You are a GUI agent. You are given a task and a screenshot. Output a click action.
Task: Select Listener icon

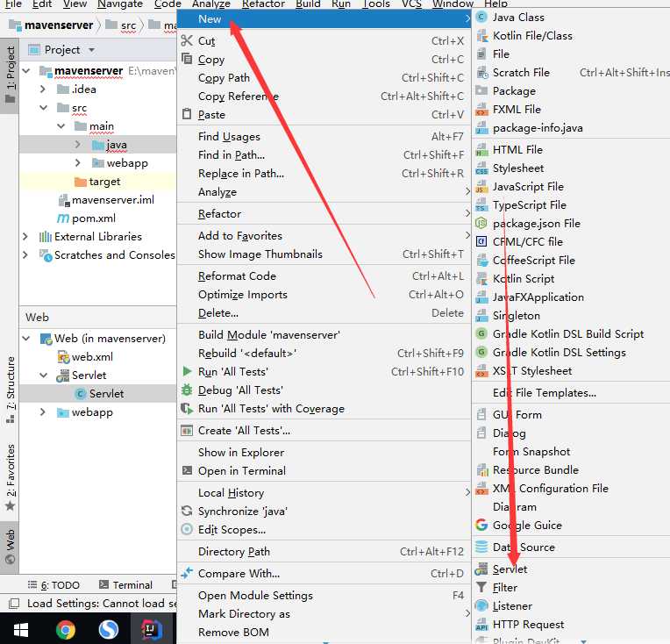click(x=482, y=606)
